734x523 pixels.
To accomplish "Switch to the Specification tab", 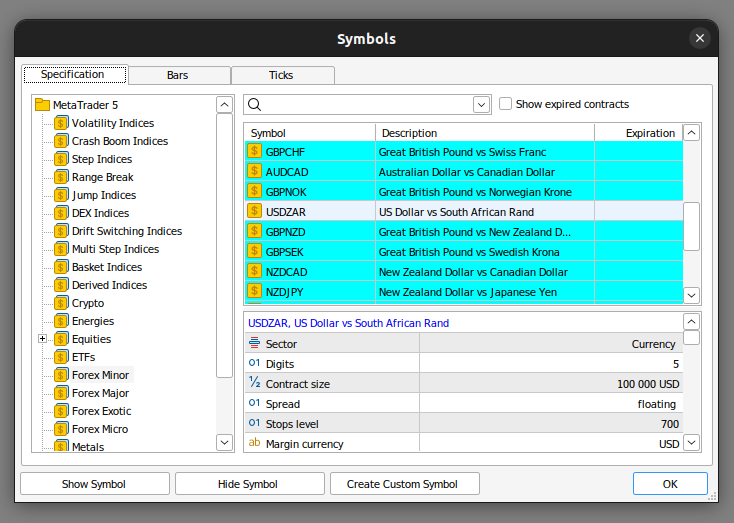I will (x=75, y=74).
